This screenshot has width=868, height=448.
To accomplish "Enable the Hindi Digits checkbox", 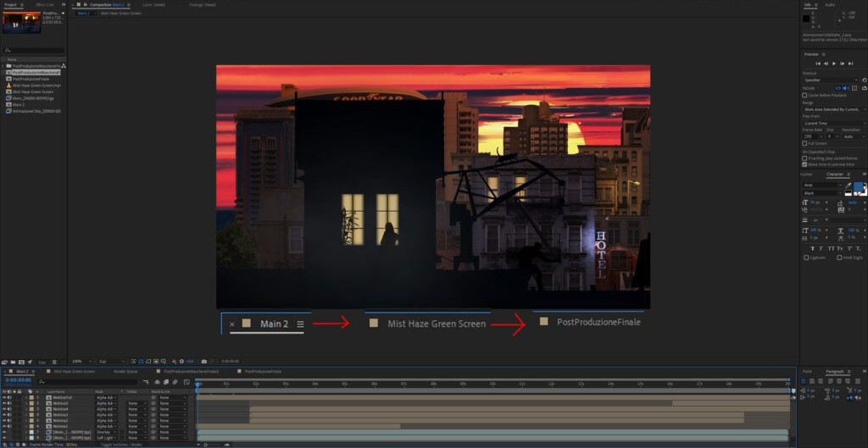I will 840,257.
